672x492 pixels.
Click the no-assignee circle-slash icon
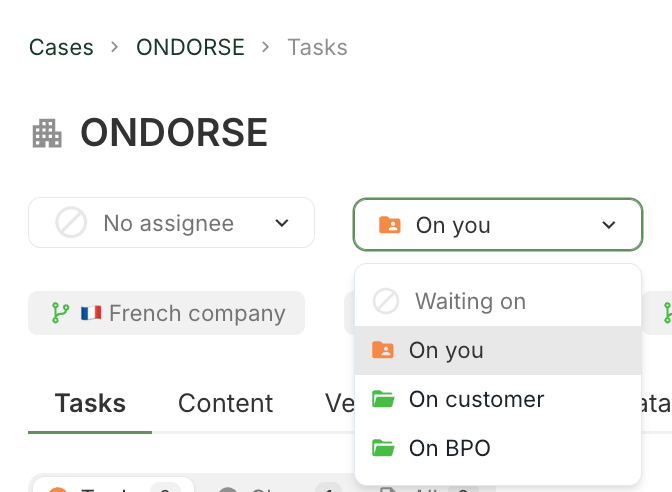pos(71,223)
